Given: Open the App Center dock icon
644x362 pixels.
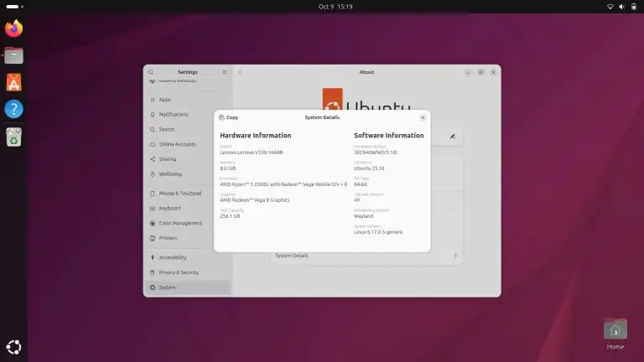Looking at the screenshot, I should (13, 82).
